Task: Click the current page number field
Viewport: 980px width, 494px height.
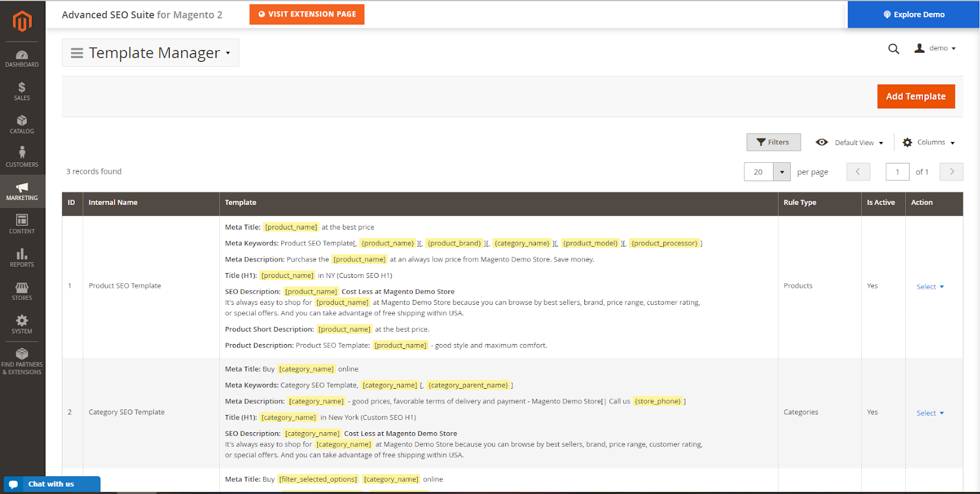Action: tap(897, 172)
